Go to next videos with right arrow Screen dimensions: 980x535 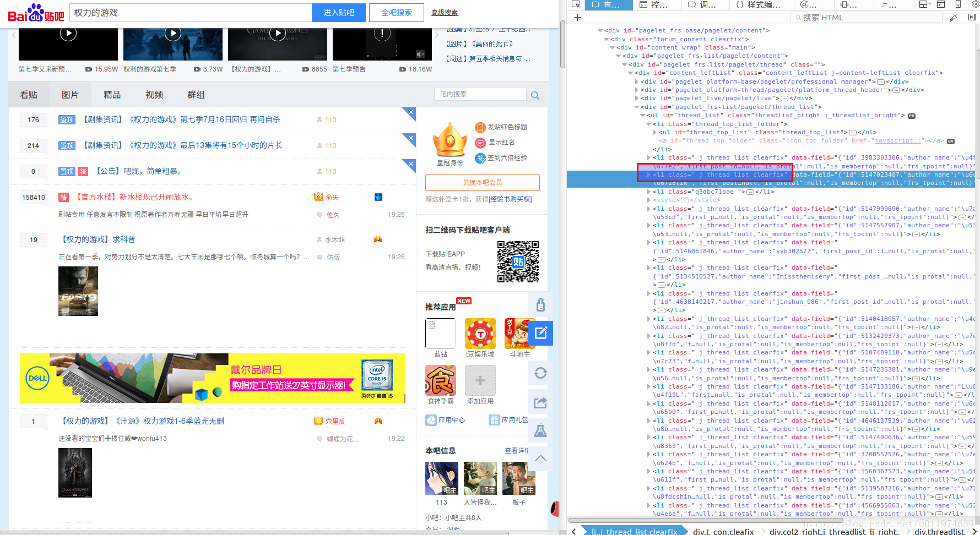click(x=437, y=35)
